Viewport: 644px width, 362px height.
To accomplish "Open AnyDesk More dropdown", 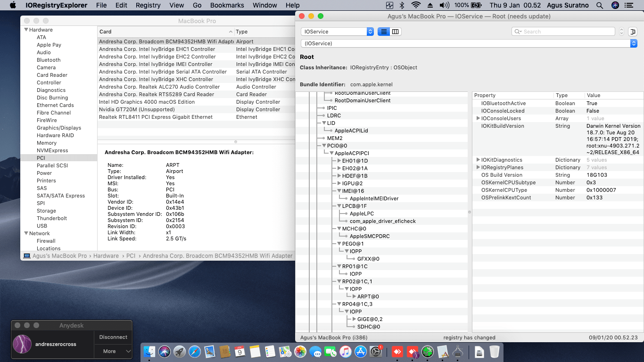I will coord(113,351).
